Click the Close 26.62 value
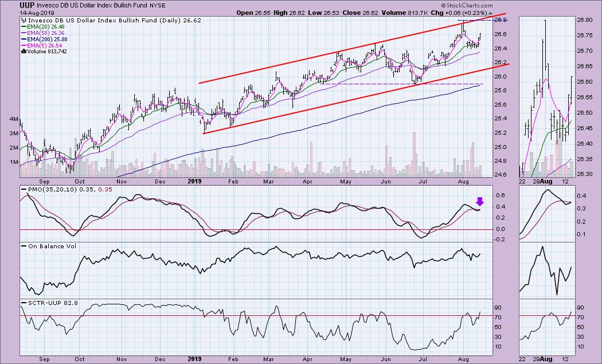This screenshot has height=364, width=602. tap(361, 13)
